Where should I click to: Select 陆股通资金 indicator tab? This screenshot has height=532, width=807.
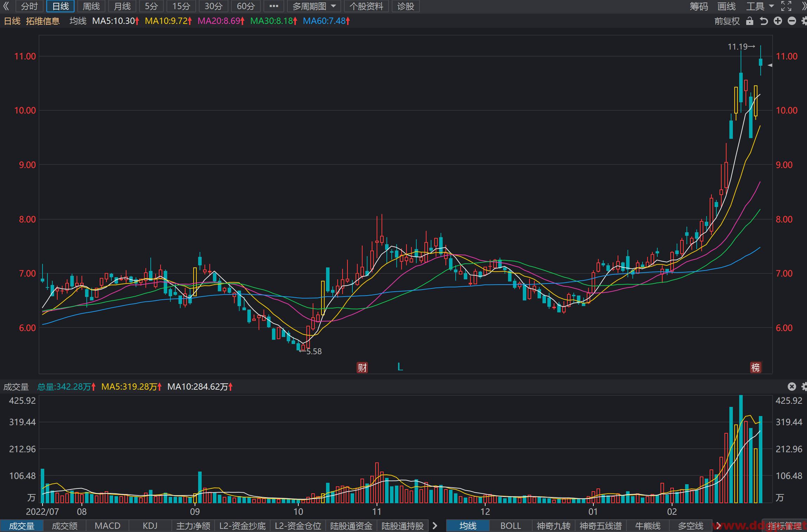(x=351, y=526)
